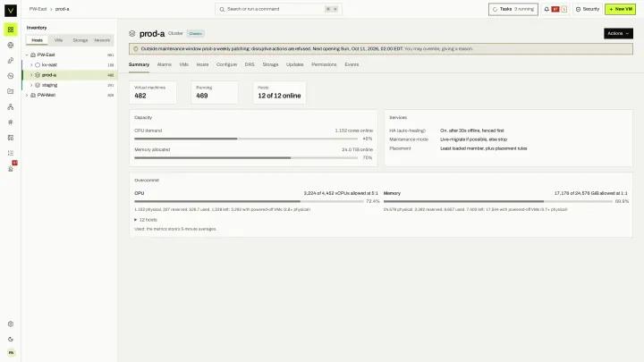Viewport: 644px width, 362px height.
Task: Click the kv-east circle icon in tree
Action: click(x=38, y=65)
